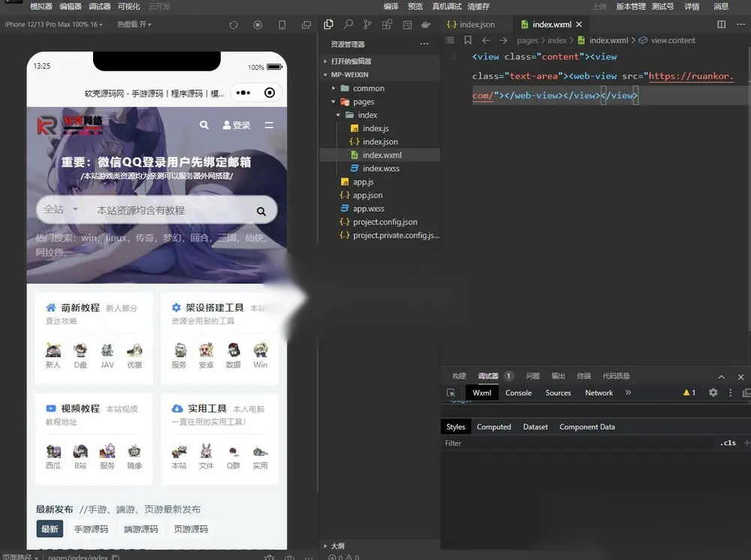
Task: Collapse debugger panel with up chevron
Action: coord(721,377)
